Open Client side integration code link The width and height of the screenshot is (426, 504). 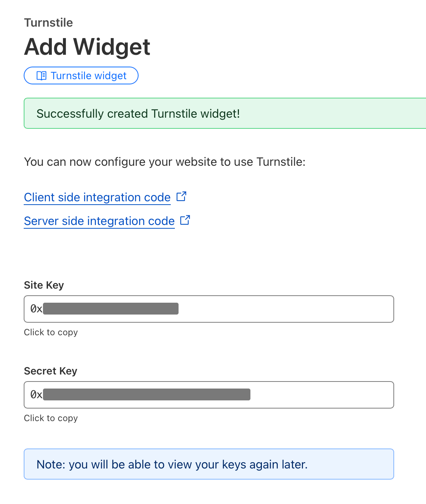coord(97,197)
